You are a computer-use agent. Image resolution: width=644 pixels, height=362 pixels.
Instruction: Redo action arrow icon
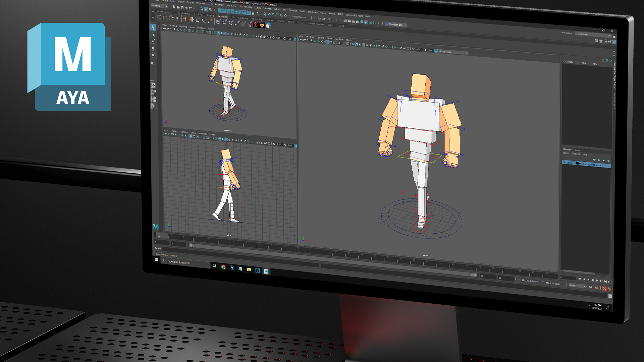(190, 8)
